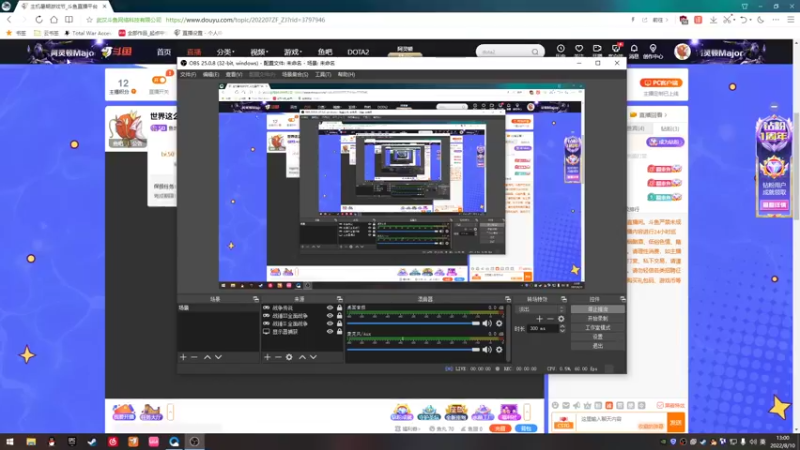Bookmark this page with the star icon
Screen dimensions: 800x450
(89, 19)
